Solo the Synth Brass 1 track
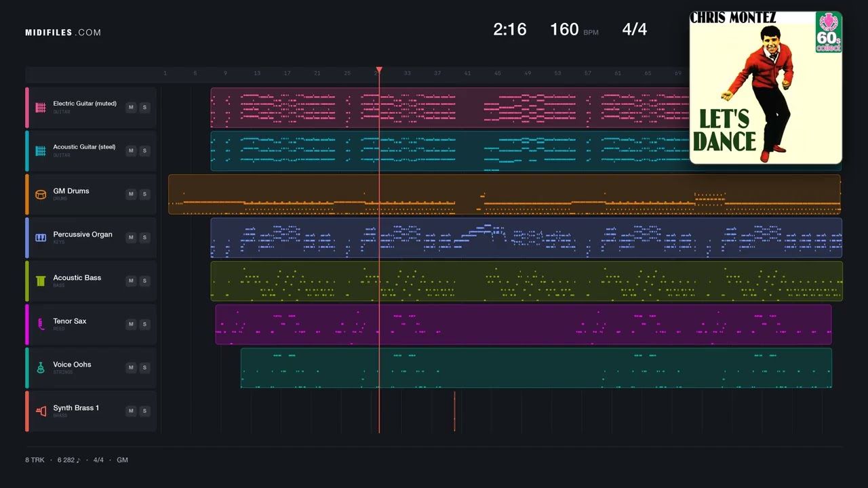The image size is (868, 488). coord(144,411)
